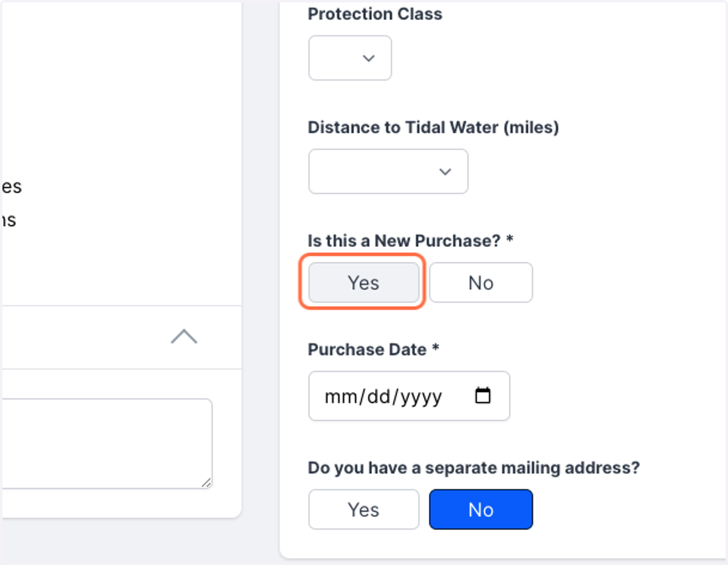Open the Distance to Tidal Water dropdown

[x=388, y=172]
